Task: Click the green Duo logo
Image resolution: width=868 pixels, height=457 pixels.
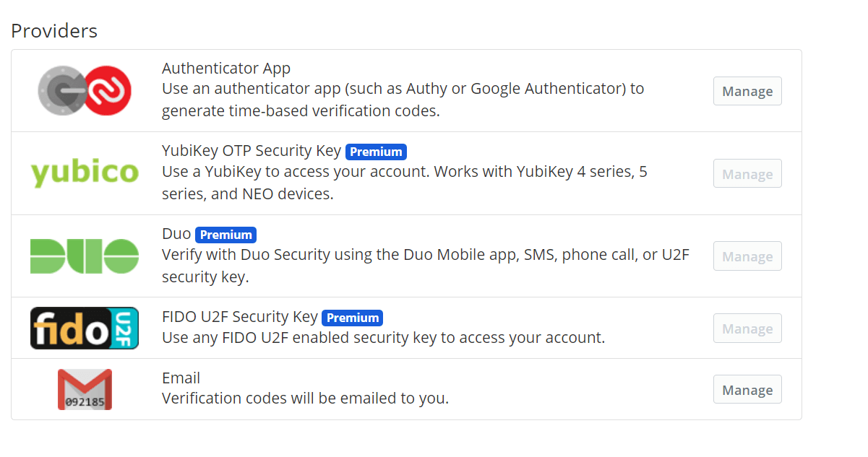Action: 85,256
